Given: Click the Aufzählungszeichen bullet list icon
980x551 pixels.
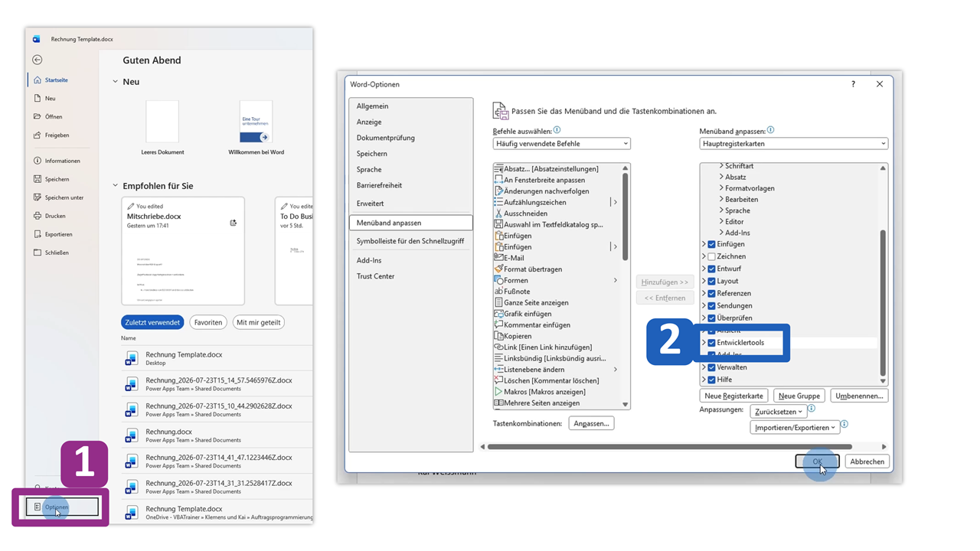Looking at the screenshot, I should click(x=498, y=202).
